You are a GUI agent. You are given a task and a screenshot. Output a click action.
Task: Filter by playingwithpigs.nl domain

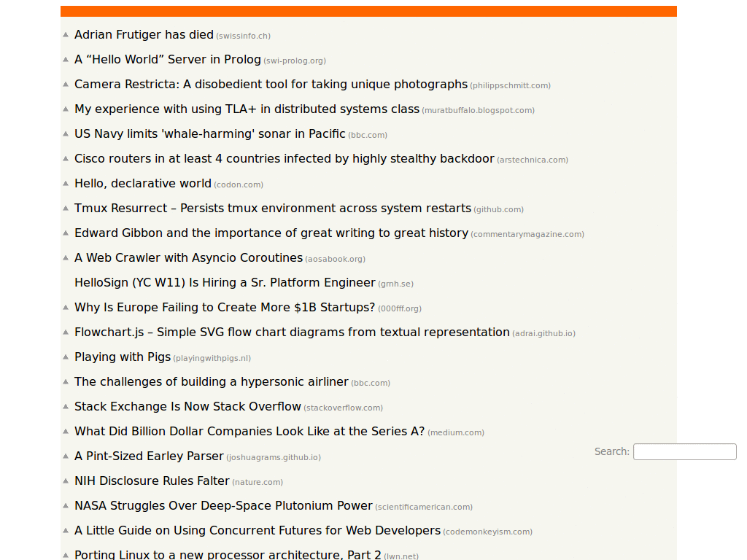tap(212, 358)
